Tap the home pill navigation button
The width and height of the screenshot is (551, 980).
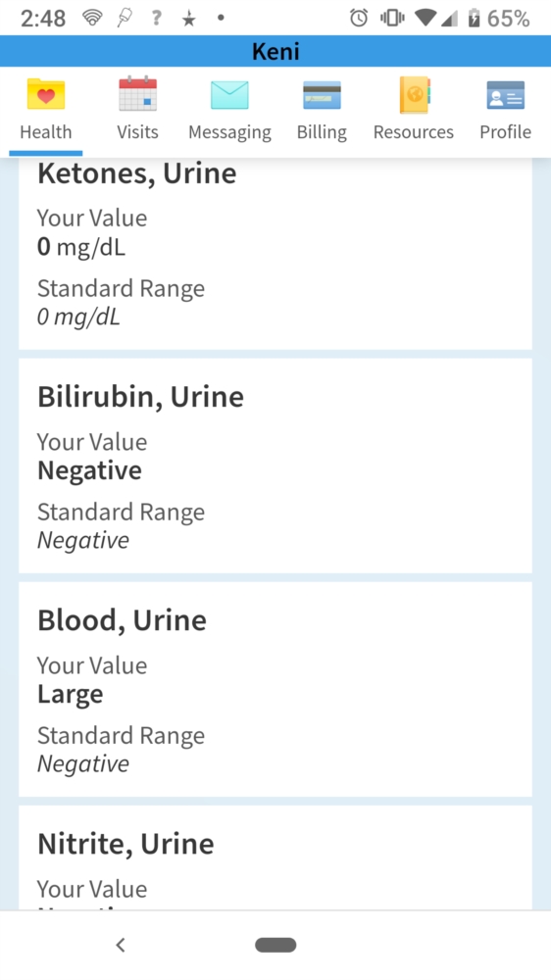(x=275, y=945)
